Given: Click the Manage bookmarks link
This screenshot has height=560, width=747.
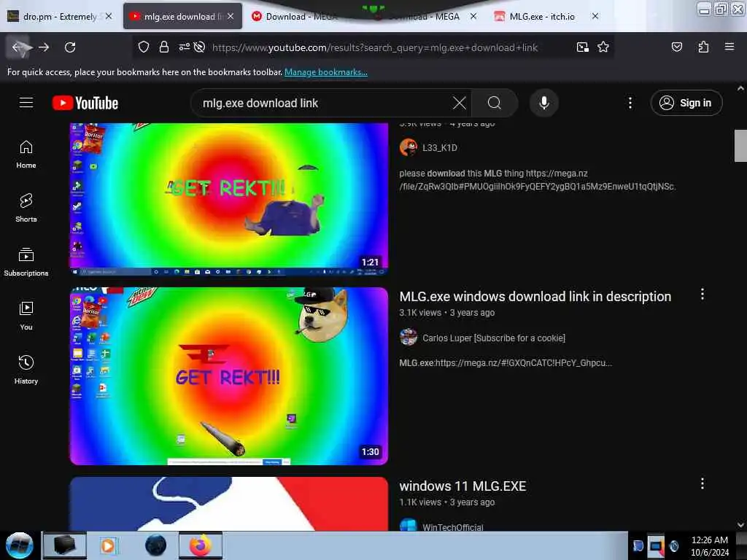Looking at the screenshot, I should (326, 72).
